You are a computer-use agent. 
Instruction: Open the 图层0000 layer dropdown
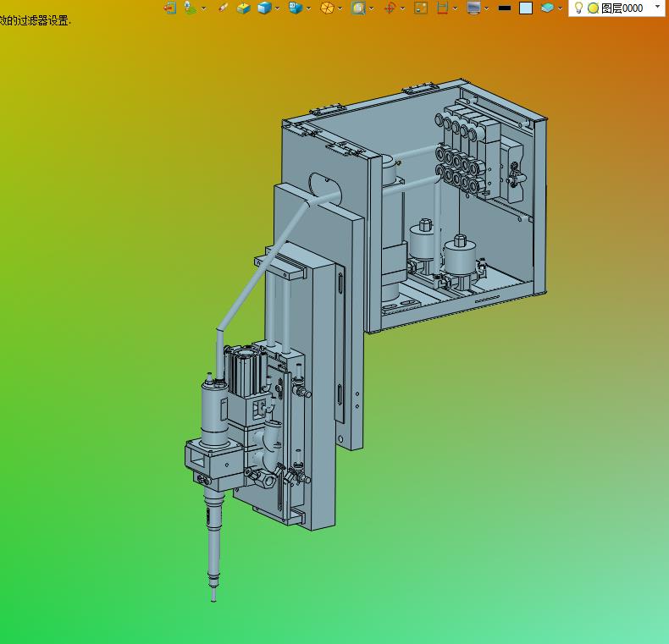coord(657,7)
